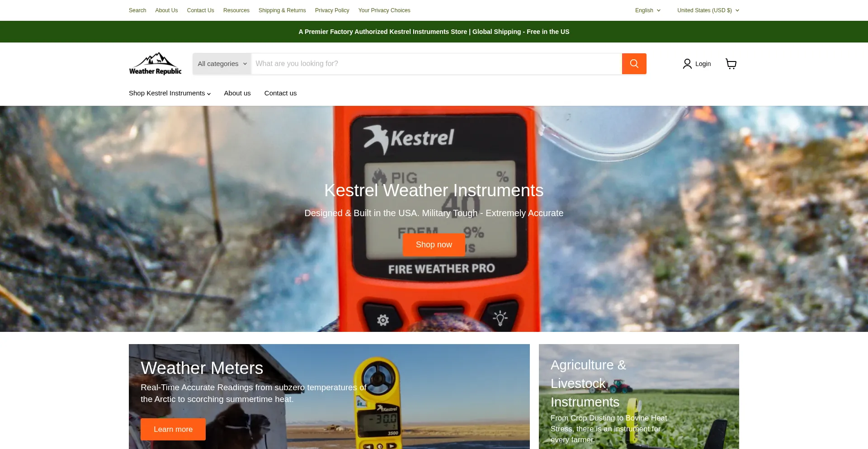Click the Search link in top bar
Image resolution: width=868 pixels, height=449 pixels.
(137, 10)
